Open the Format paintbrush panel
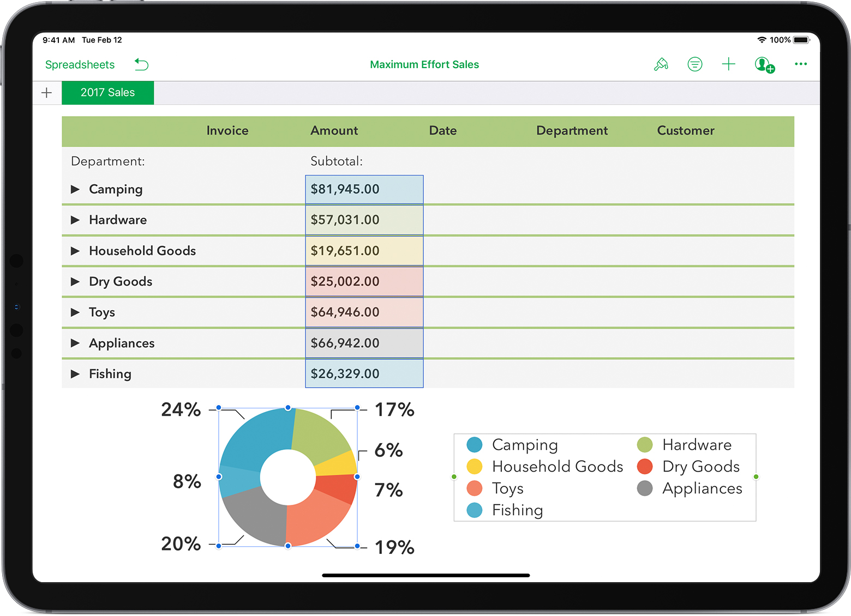The height and width of the screenshot is (616, 851). pyautogui.click(x=661, y=64)
